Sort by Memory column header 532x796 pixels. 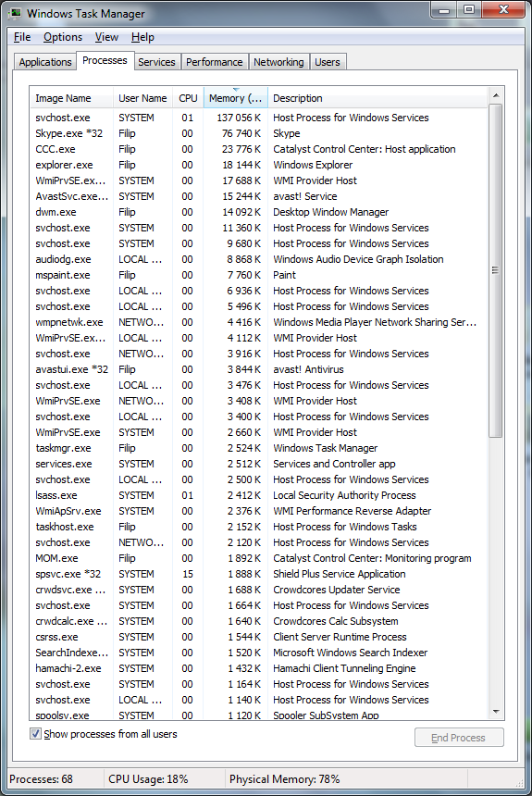pos(236,98)
